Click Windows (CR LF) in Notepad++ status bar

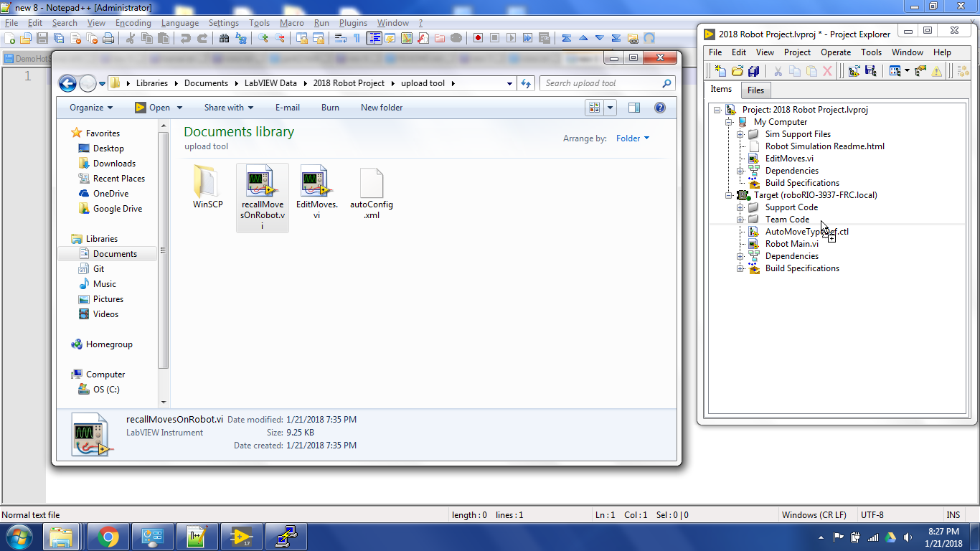[x=814, y=515]
